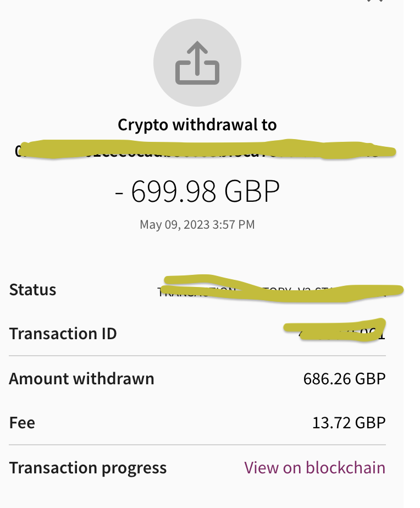Click the redacted wallet address line
420x508 pixels.
(x=205, y=150)
